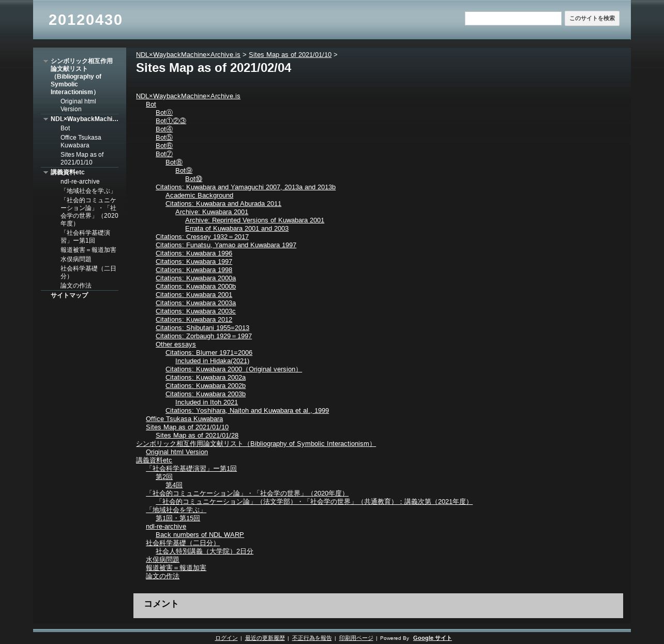Open Citations: Kuwabara and Aburada 2011
Screen dimensions: 664x644
tap(223, 203)
